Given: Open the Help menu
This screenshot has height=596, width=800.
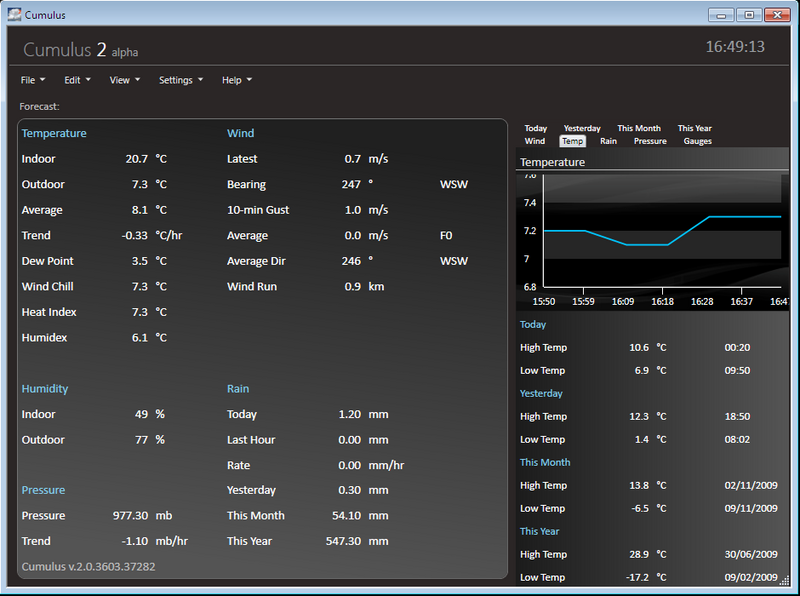Looking at the screenshot, I should click(236, 80).
